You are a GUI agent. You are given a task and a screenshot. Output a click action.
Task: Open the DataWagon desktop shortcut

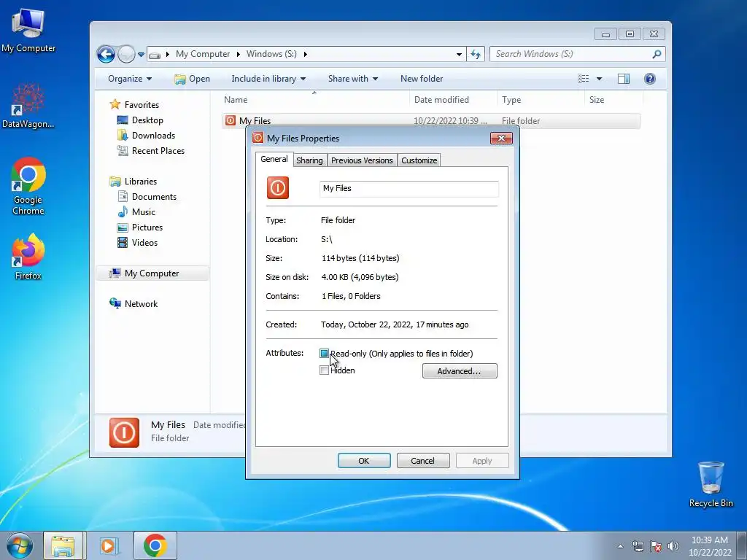coord(28,106)
